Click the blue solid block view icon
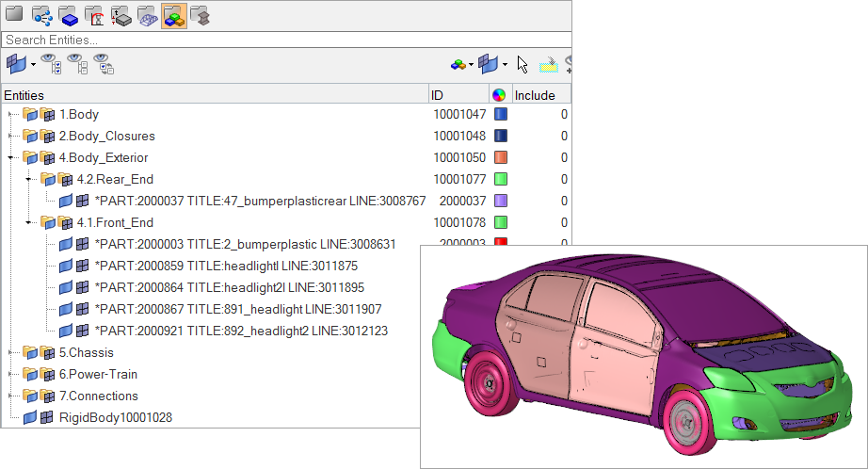Viewport: 868px width, 469px height. (68, 15)
